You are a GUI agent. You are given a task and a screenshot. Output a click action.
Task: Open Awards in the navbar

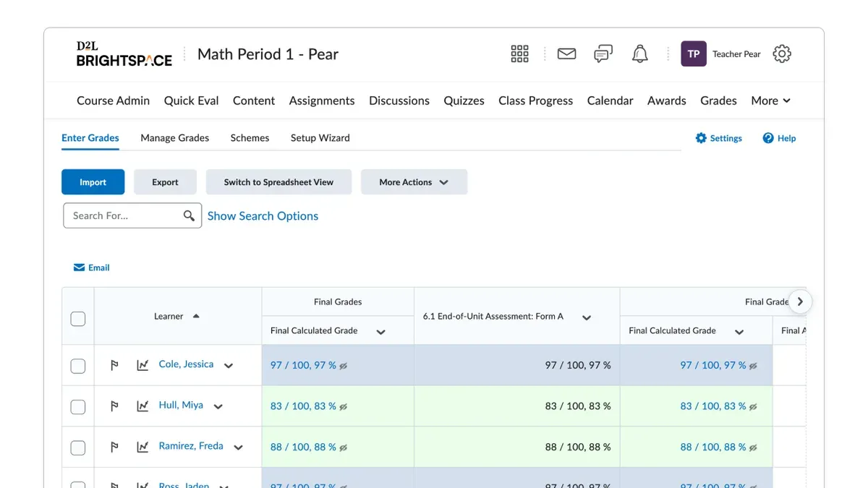(x=666, y=100)
